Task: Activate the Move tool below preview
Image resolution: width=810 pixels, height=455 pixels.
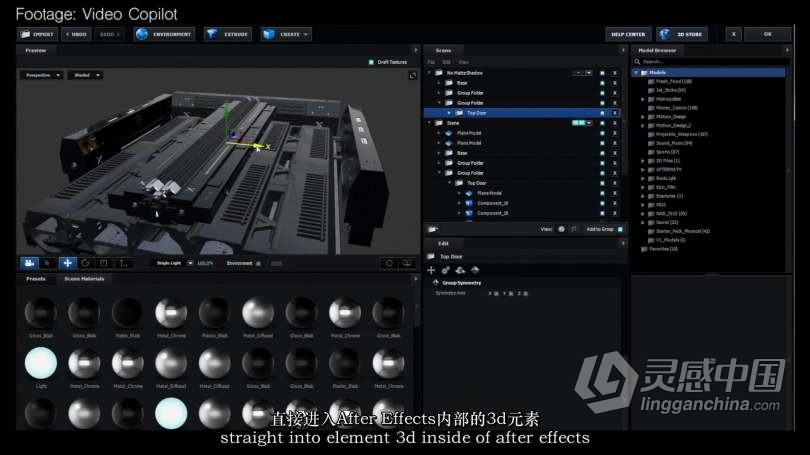Action: [x=67, y=263]
